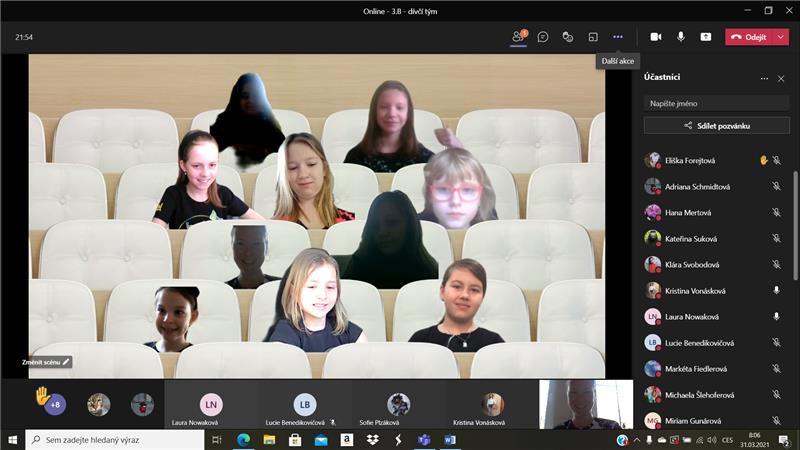Click the muted mic icon for Hana Mertová
This screenshot has width=800, height=450.
tap(777, 213)
